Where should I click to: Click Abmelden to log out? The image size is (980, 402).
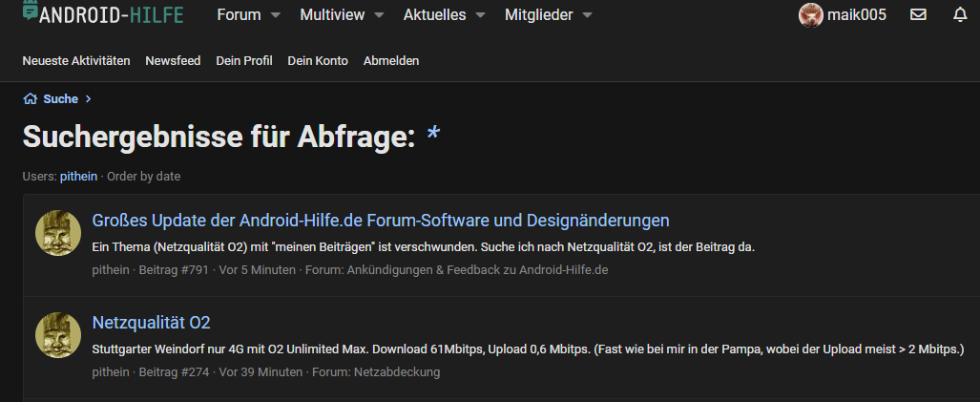(x=391, y=60)
